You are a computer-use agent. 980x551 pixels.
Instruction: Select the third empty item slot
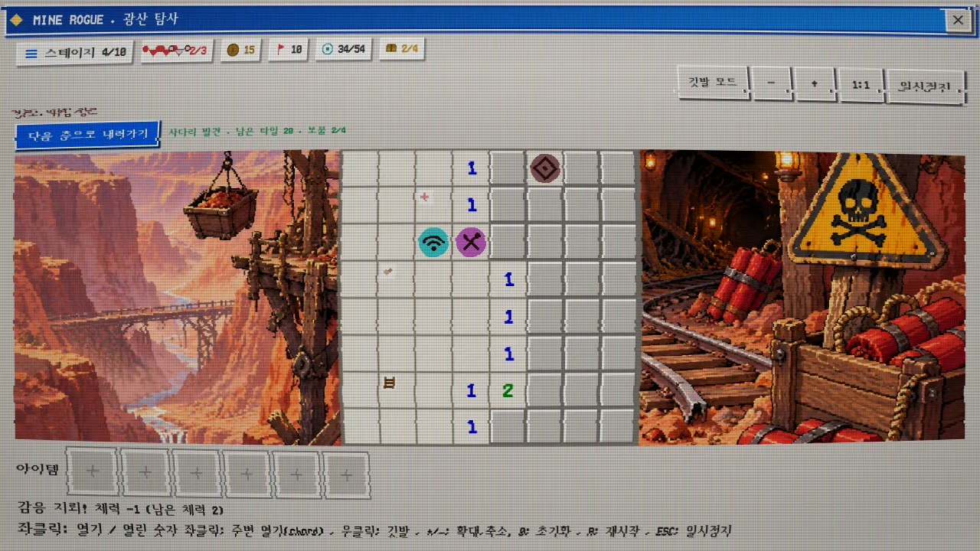pyautogui.click(x=196, y=474)
